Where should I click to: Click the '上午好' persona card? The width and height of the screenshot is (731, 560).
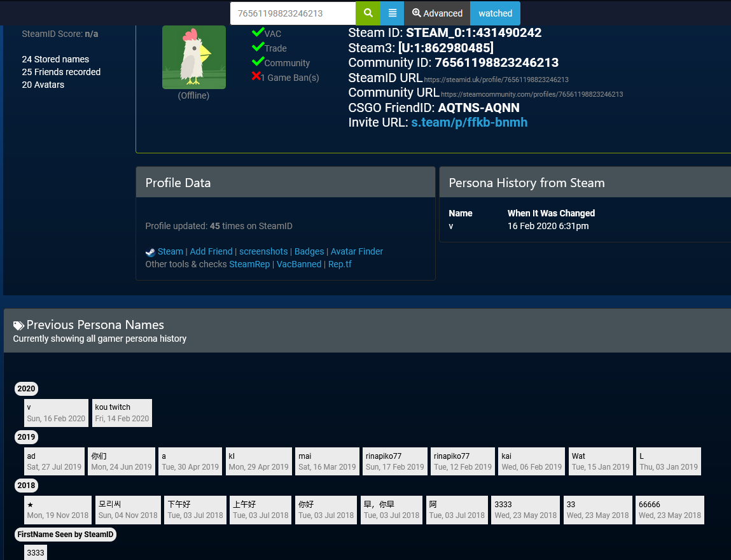click(261, 510)
